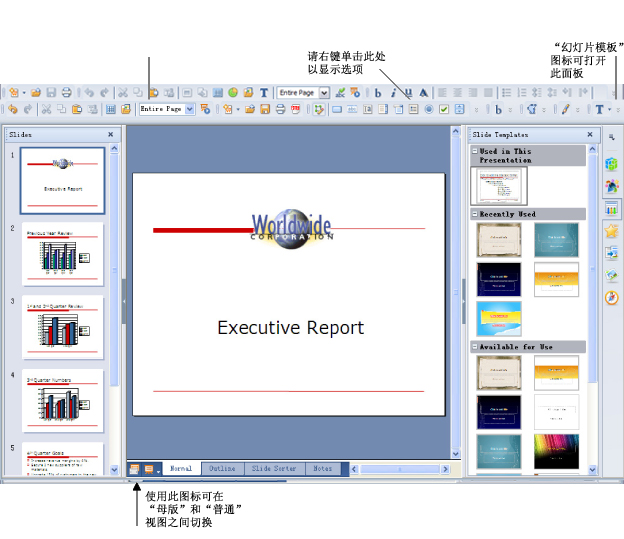The image size is (624, 539).
Task: Collapse the Used in This Presentation section
Action: tap(474, 151)
